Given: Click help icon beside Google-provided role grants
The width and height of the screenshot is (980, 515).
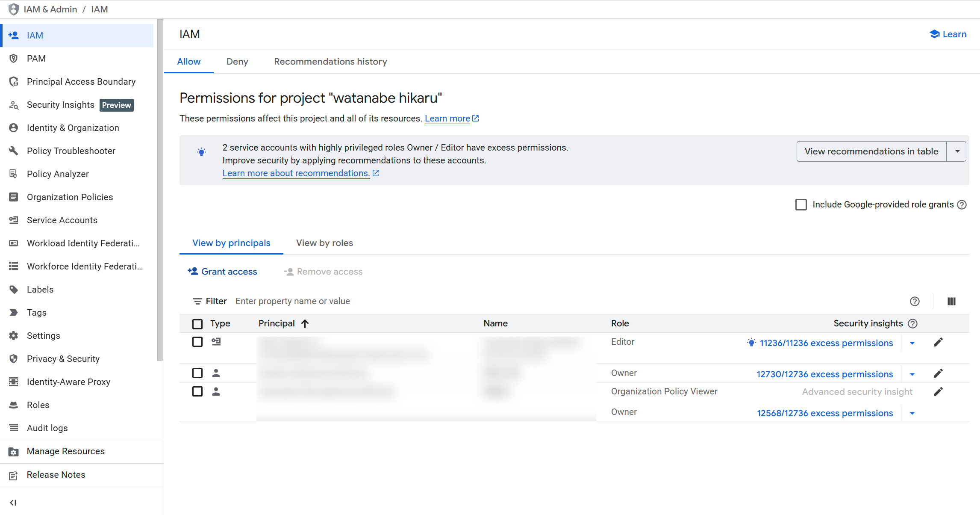Looking at the screenshot, I should pos(962,205).
